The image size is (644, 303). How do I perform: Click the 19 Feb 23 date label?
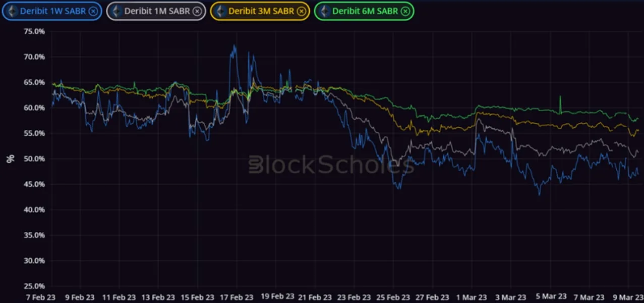tap(278, 297)
